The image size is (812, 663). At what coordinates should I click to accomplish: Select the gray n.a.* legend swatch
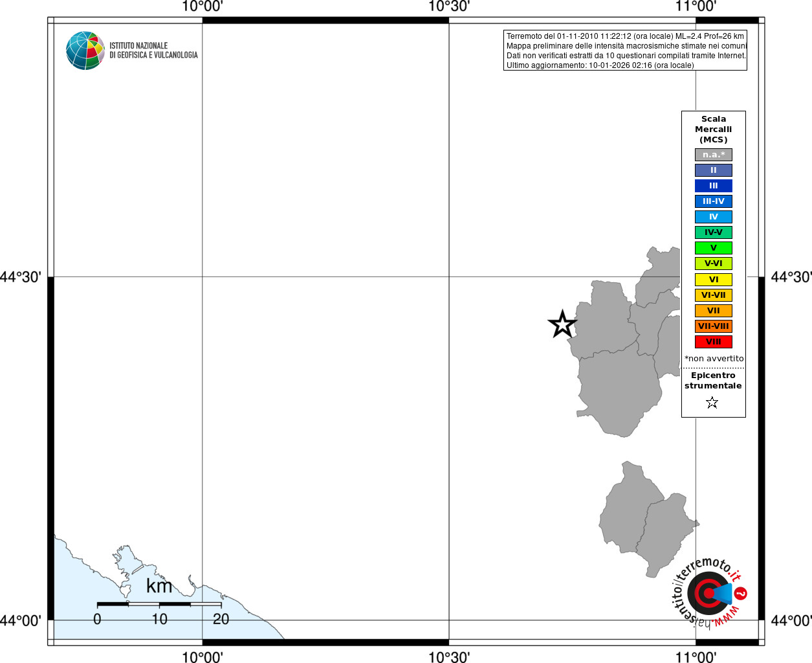[714, 155]
